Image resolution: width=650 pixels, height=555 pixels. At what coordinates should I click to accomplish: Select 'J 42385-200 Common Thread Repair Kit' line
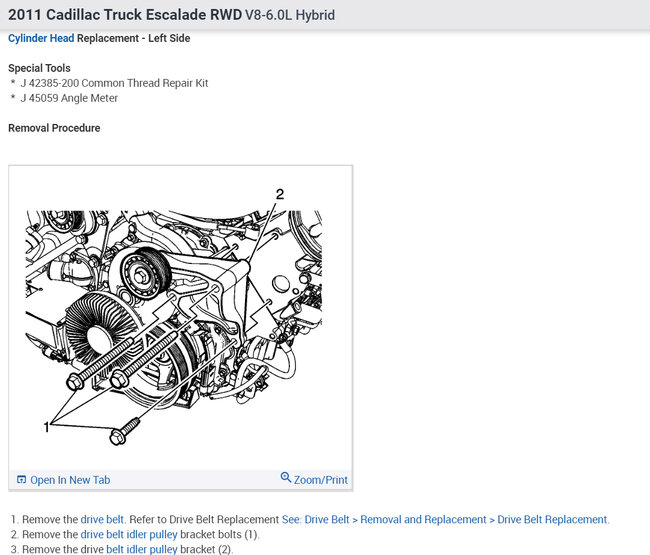coord(114,83)
